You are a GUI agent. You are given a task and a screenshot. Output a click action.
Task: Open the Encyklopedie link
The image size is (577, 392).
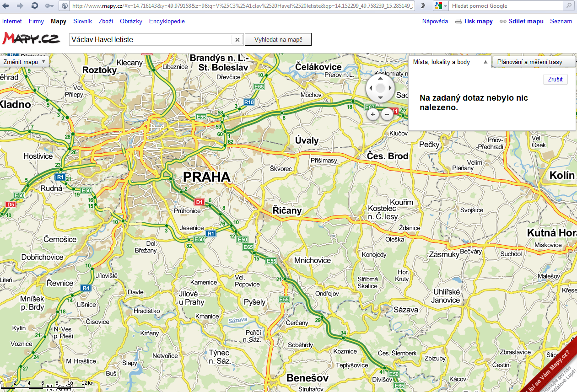[167, 21]
